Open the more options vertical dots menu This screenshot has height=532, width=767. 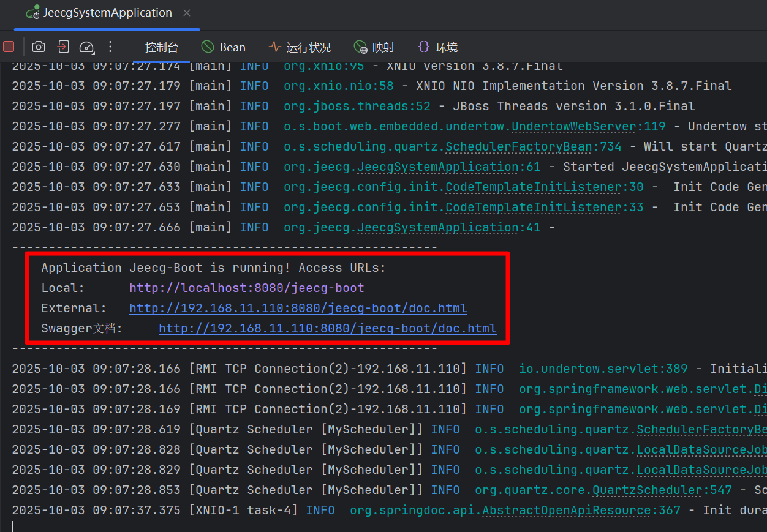(x=110, y=47)
